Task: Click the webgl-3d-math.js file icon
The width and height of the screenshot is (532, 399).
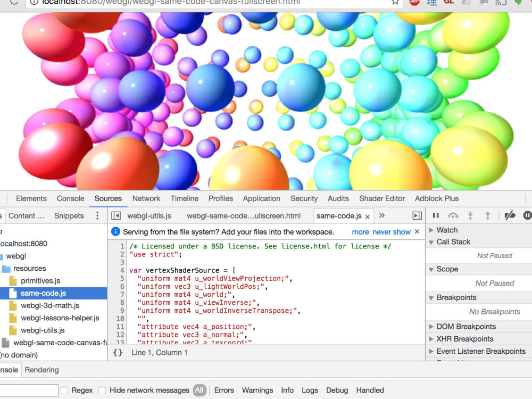Action: [x=13, y=306]
